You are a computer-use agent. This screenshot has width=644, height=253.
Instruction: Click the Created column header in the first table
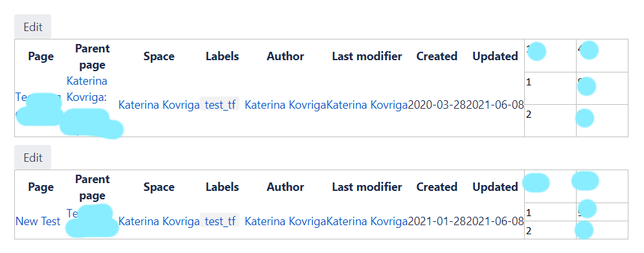pyautogui.click(x=437, y=56)
